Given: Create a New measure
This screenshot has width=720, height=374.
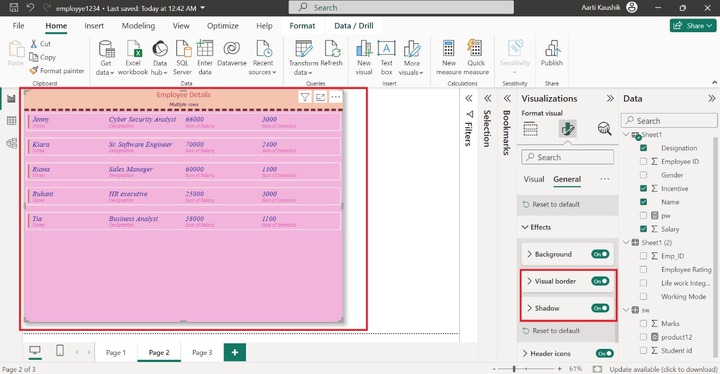Looking at the screenshot, I should click(449, 57).
